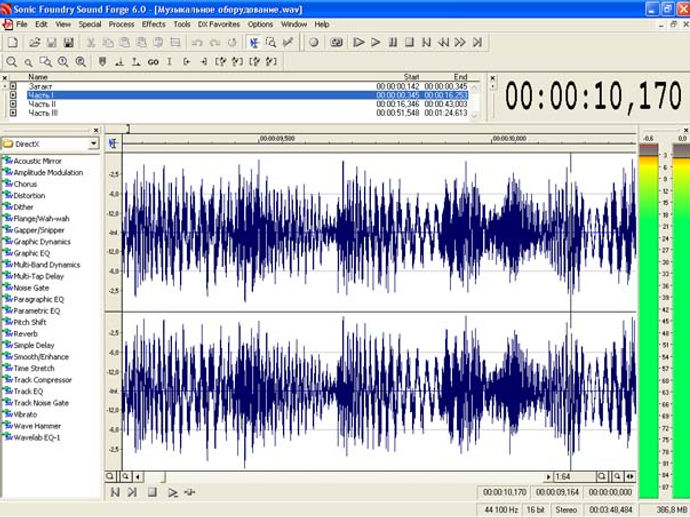The width and height of the screenshot is (690, 518).
Task: Select the Pencil tool in the toolbar
Action: (x=288, y=43)
